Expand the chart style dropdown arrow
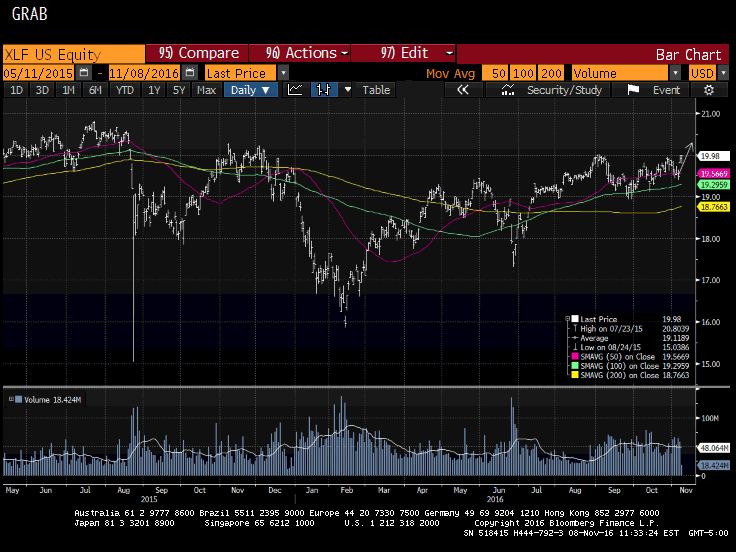Viewport: 736px width, 552px height. click(x=347, y=90)
